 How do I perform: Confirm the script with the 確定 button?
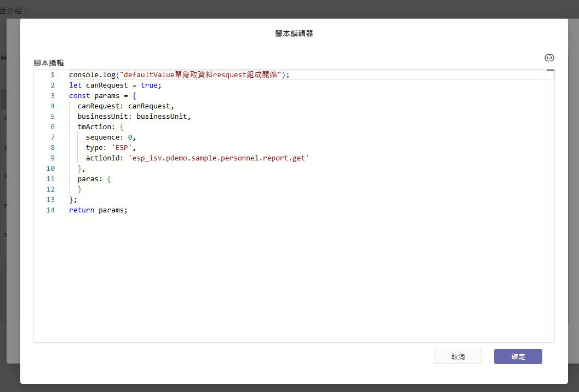point(518,356)
